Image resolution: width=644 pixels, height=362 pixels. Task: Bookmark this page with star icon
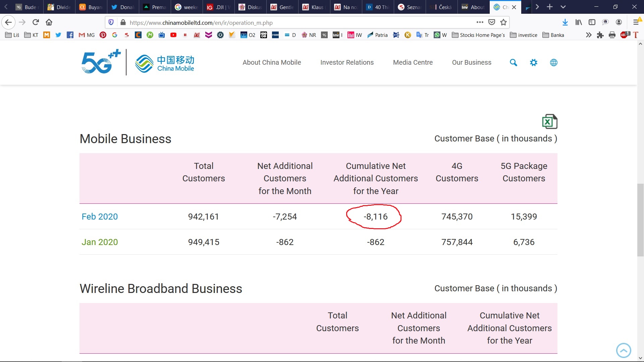pos(503,22)
